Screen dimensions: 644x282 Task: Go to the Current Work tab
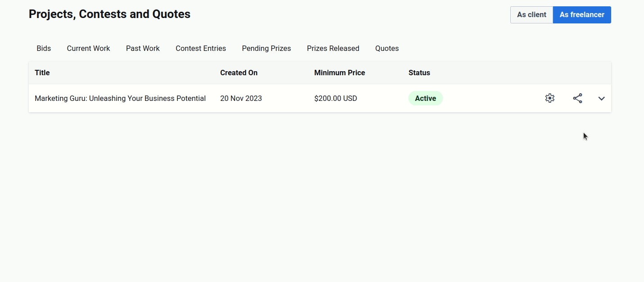coord(88,49)
